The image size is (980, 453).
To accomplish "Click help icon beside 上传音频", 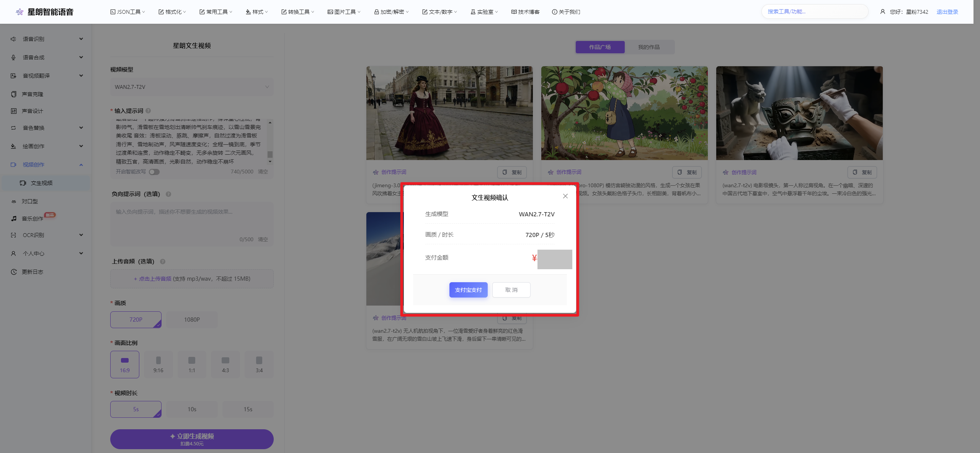I will tap(163, 262).
